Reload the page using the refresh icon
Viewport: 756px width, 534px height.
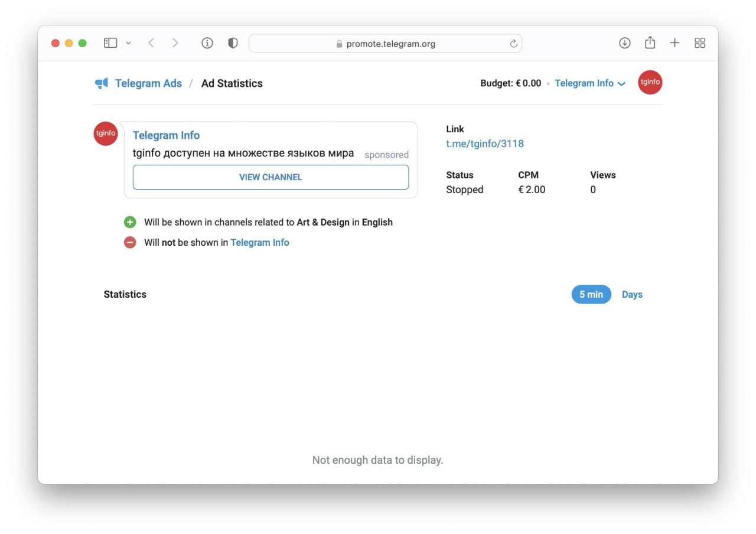(513, 44)
